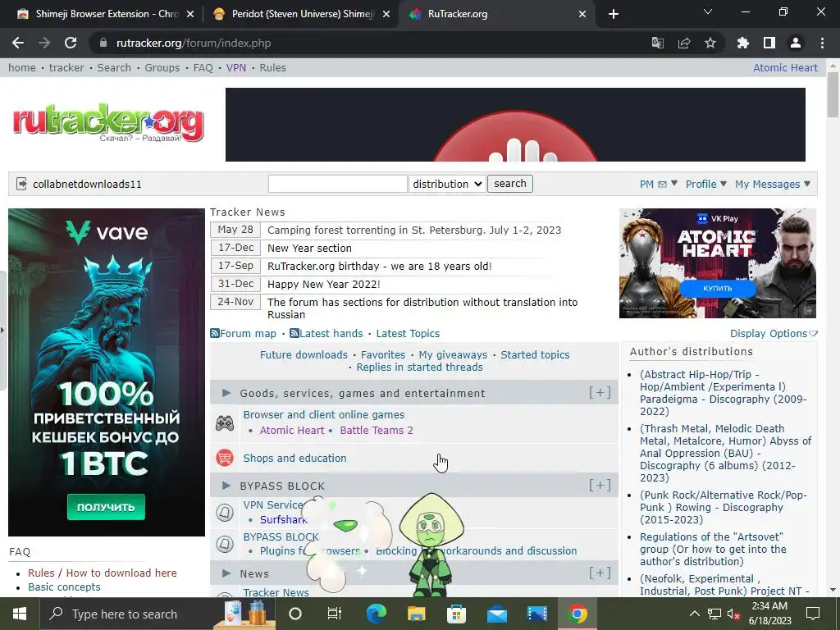
Task: Open the Rules menu item
Action: 272,67
